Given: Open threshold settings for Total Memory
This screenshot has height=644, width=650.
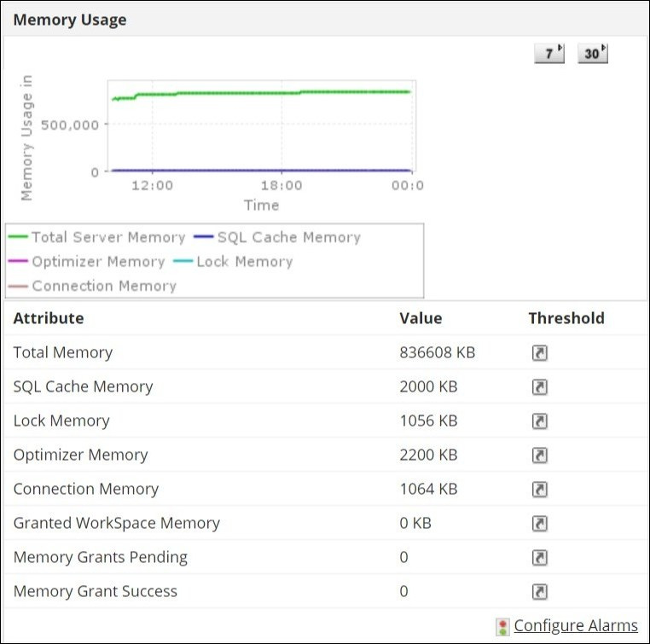Looking at the screenshot, I should pyautogui.click(x=539, y=353).
